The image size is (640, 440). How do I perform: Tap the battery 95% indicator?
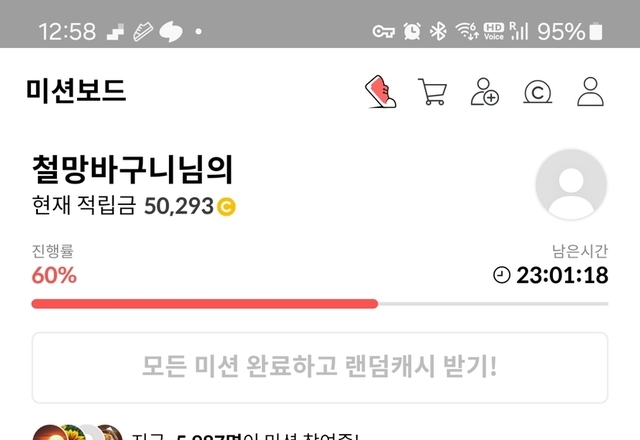pyautogui.click(x=569, y=31)
